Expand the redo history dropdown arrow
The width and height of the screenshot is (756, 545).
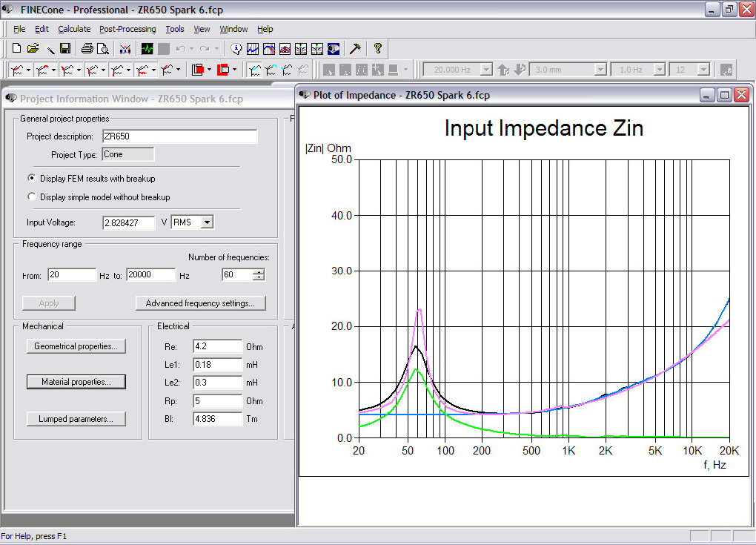point(216,48)
